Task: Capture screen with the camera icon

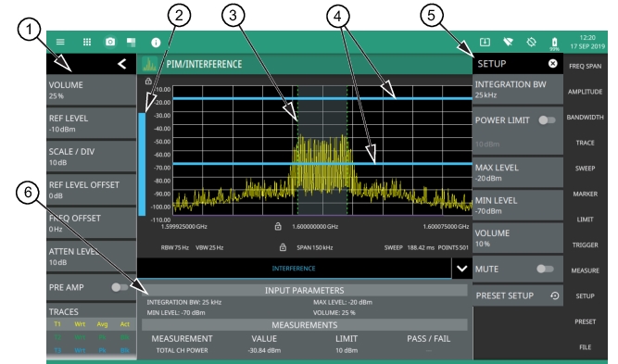Action: (x=110, y=42)
